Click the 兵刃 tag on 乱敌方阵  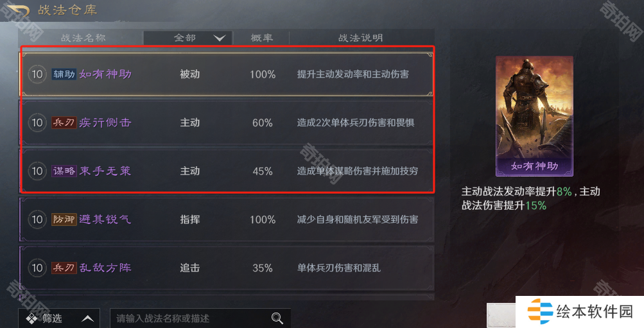click(x=64, y=268)
